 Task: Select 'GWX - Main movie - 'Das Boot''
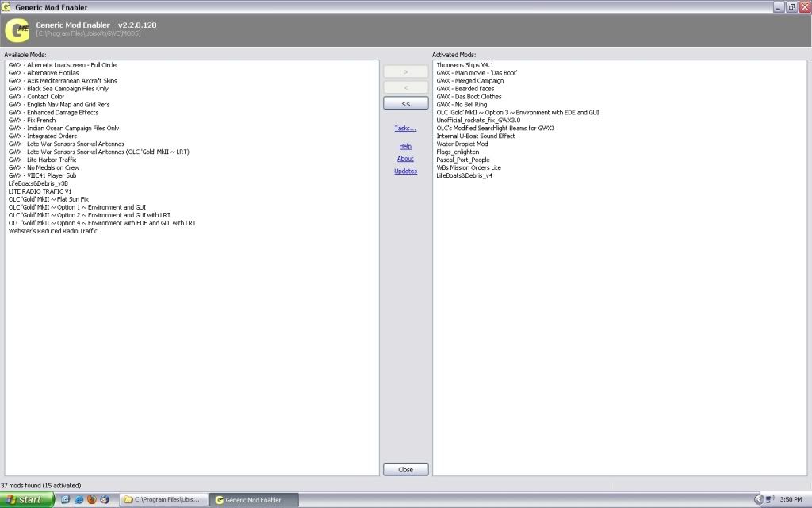coord(477,73)
